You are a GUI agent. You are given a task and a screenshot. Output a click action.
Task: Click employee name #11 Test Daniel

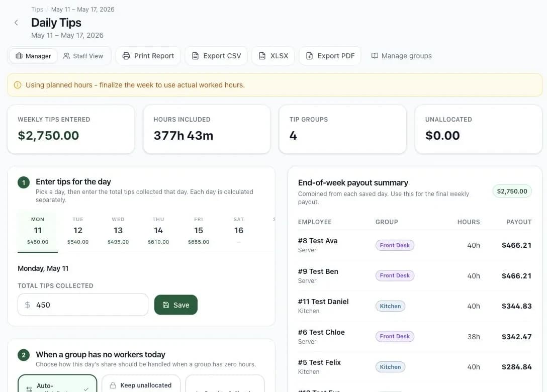click(x=323, y=302)
